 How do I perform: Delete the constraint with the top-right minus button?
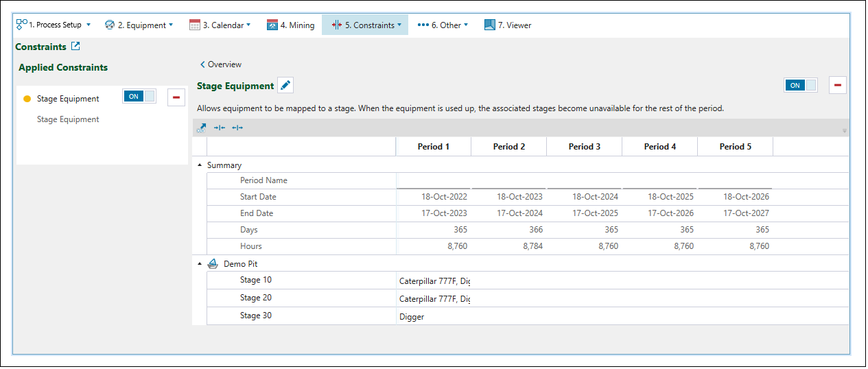tap(838, 85)
